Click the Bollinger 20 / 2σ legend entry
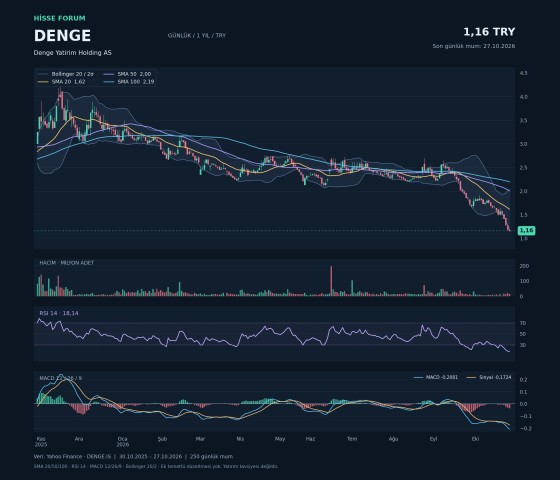 (x=66, y=74)
